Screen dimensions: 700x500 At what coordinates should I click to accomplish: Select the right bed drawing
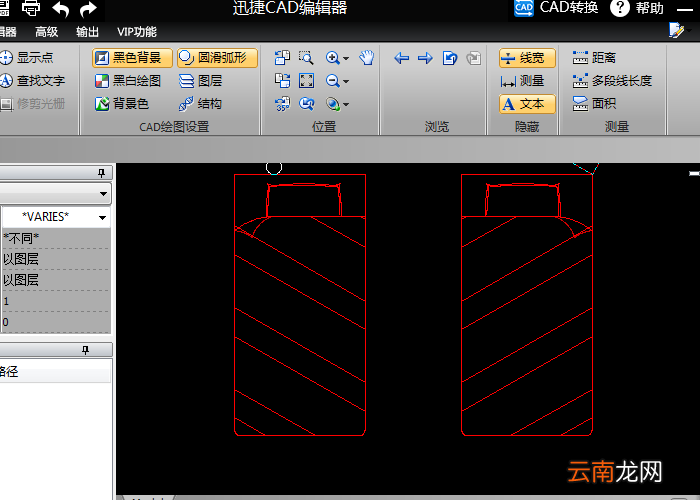click(527, 305)
